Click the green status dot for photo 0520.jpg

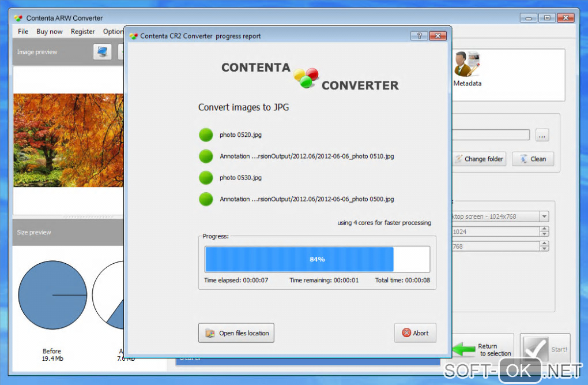pos(206,135)
